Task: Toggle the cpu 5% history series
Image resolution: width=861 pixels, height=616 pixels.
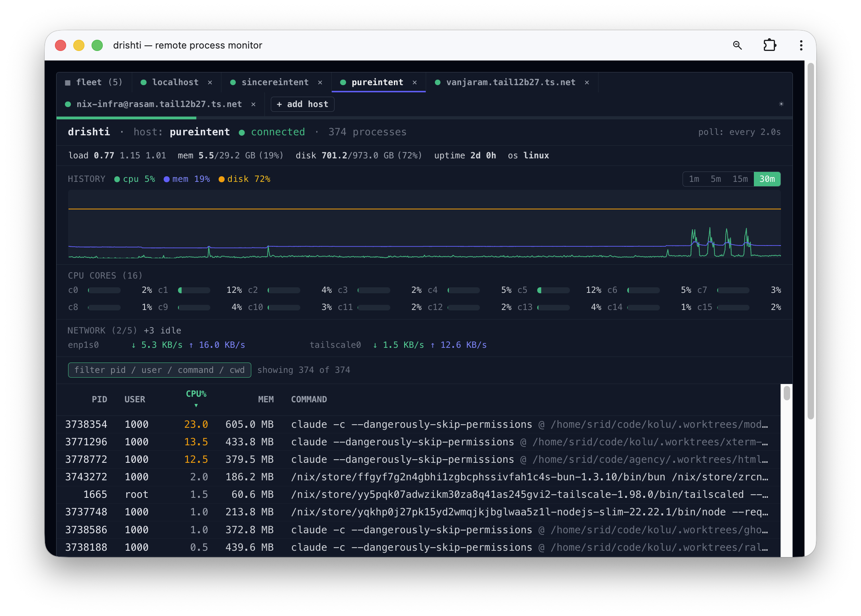Action: [x=135, y=179]
